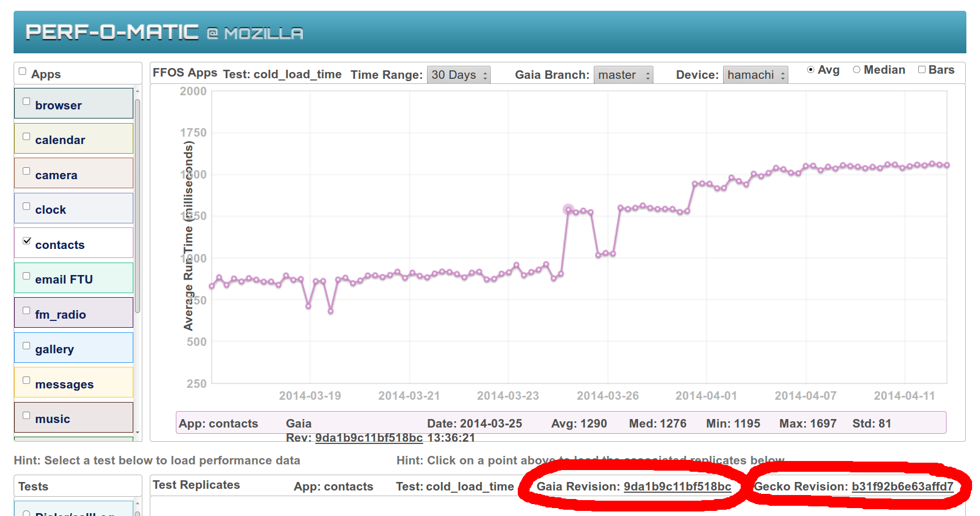
Task: Click the PERF-O-MATIC Mozilla logo
Action: (164, 32)
